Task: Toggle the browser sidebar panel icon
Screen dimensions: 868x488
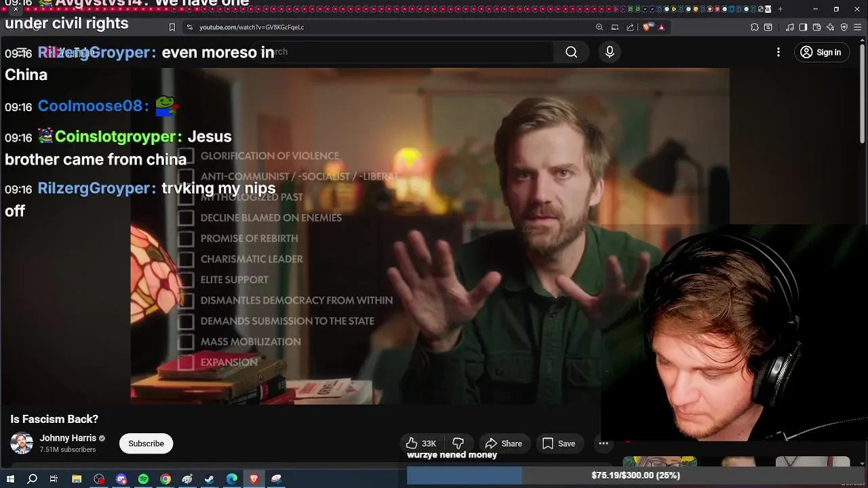Action: [803, 27]
